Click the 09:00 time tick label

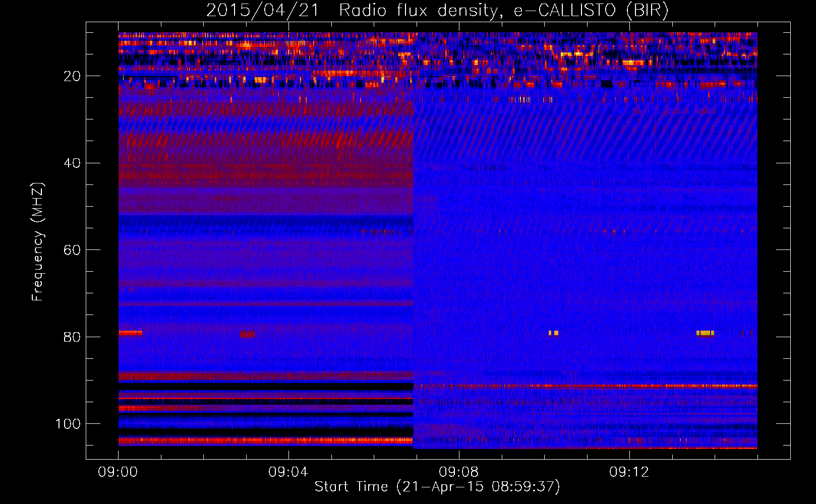pos(118,472)
